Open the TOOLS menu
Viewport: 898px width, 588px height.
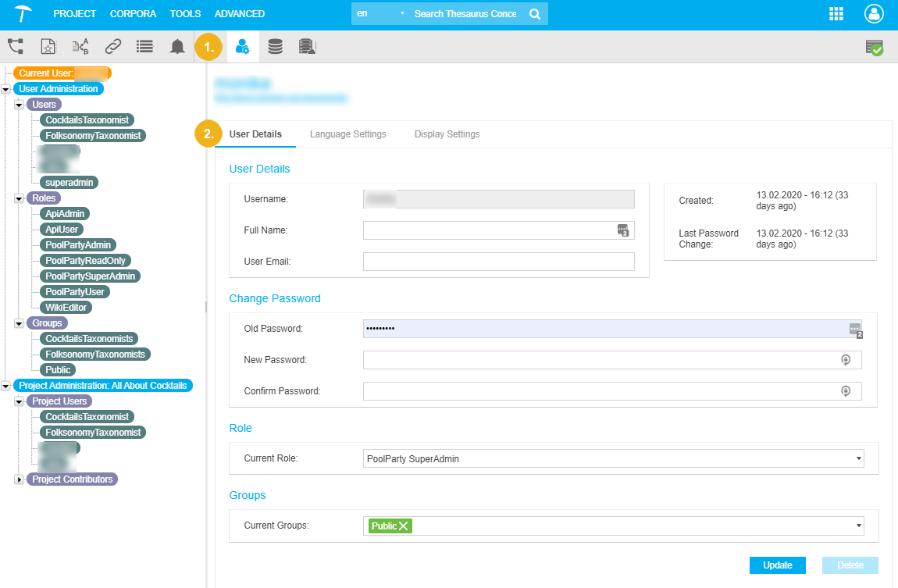[185, 14]
